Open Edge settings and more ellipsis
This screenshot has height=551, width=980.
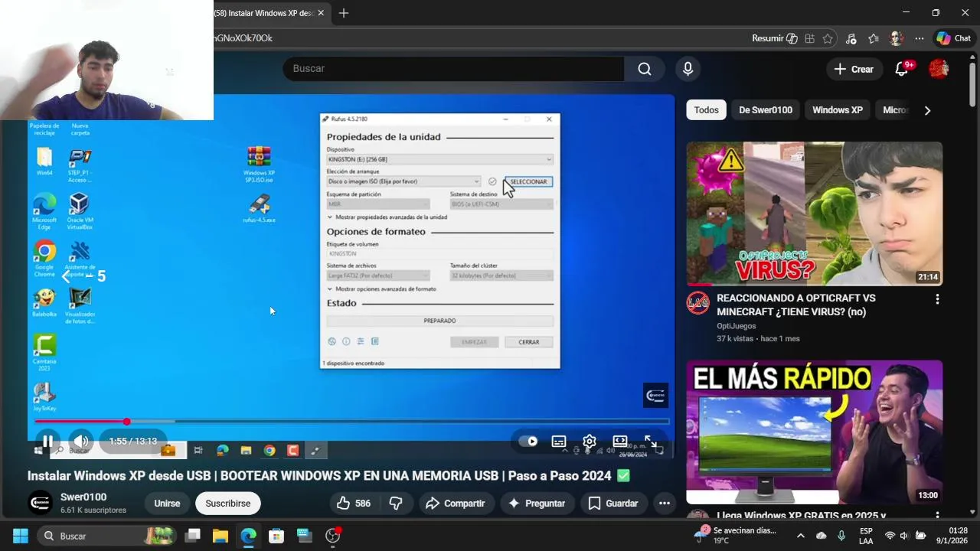(918, 38)
